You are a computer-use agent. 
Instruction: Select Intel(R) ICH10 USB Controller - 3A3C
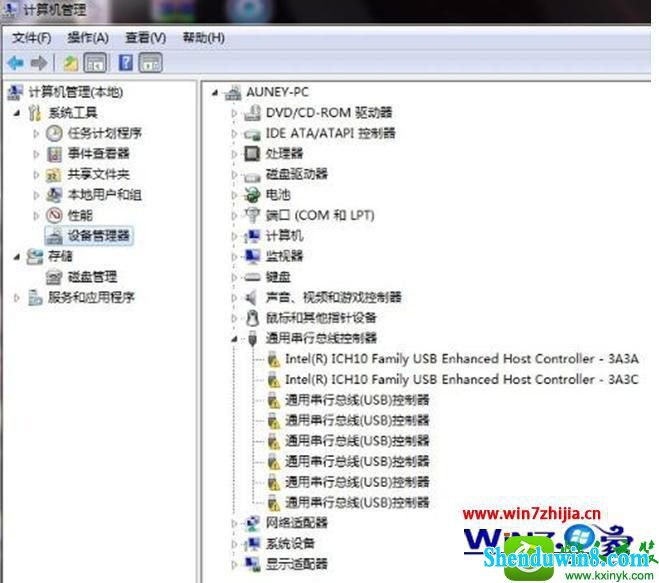coord(462,380)
